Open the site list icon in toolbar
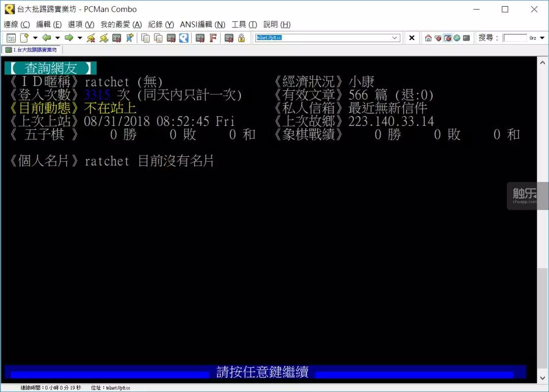 click(x=11, y=38)
